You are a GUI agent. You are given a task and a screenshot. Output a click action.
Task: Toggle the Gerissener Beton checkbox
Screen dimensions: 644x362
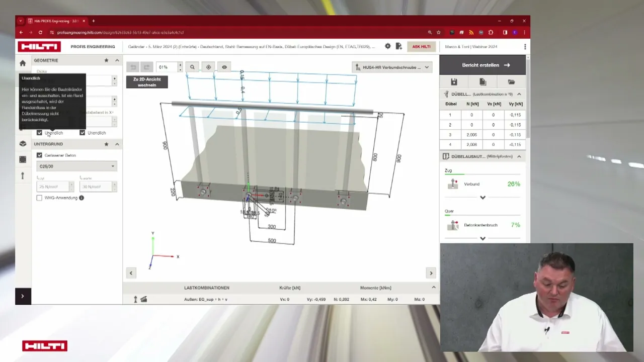39,155
